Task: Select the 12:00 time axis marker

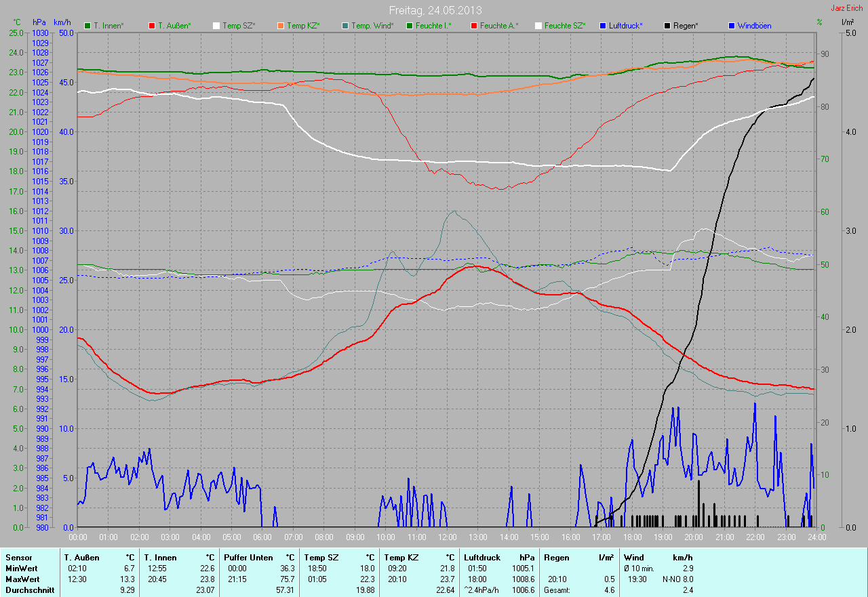Action: pos(447,537)
